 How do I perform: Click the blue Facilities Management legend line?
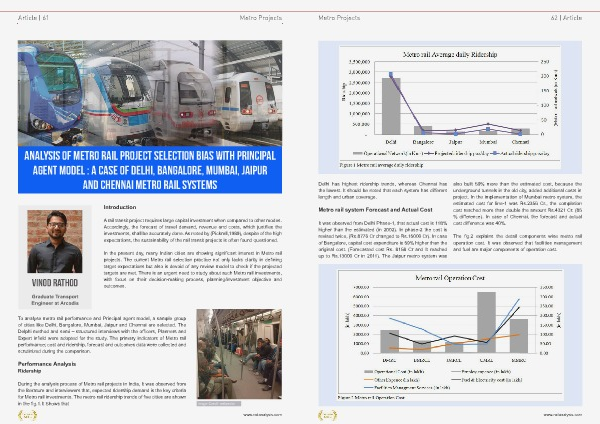coord(368,388)
